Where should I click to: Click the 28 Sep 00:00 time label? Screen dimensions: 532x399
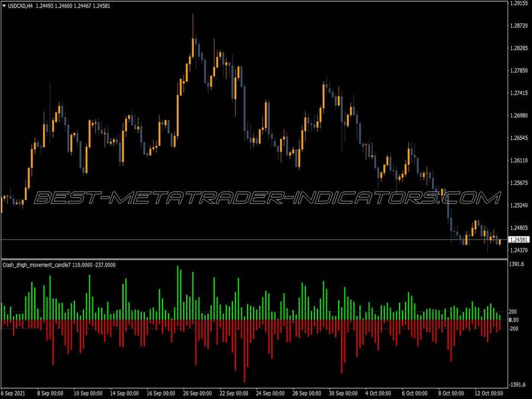[307, 393]
